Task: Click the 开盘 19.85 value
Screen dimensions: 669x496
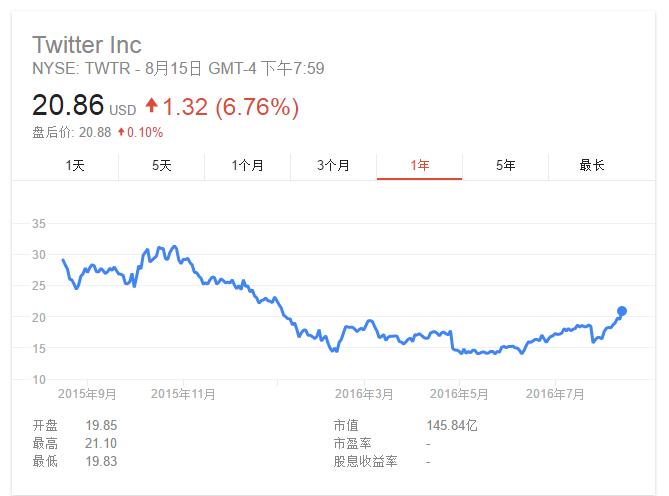Action: click(x=101, y=425)
